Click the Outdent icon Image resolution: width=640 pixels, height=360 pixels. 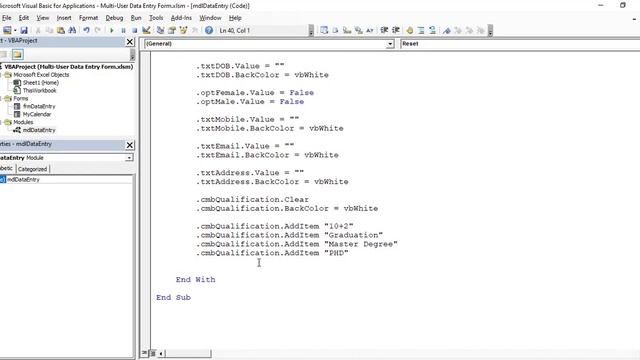pos(396,30)
